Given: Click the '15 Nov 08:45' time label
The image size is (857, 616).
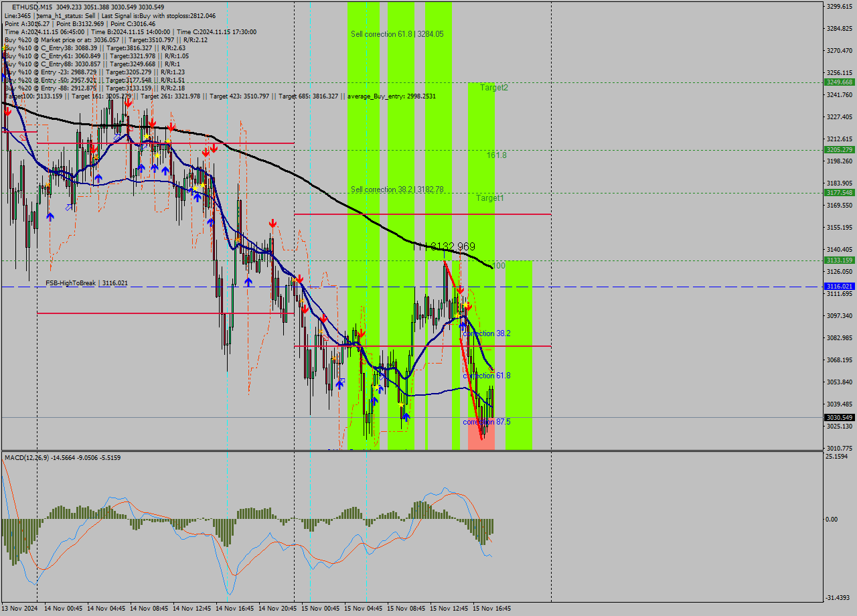Looking at the screenshot, I should click(x=406, y=609).
